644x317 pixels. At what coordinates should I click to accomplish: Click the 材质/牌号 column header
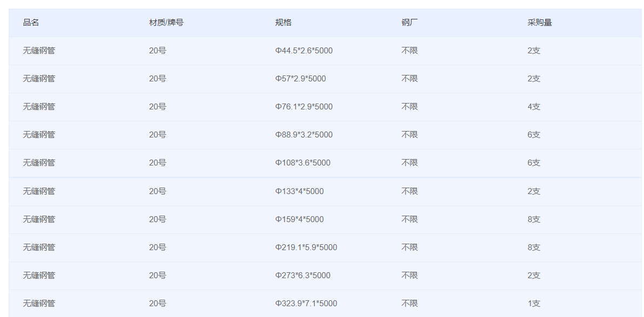point(166,23)
